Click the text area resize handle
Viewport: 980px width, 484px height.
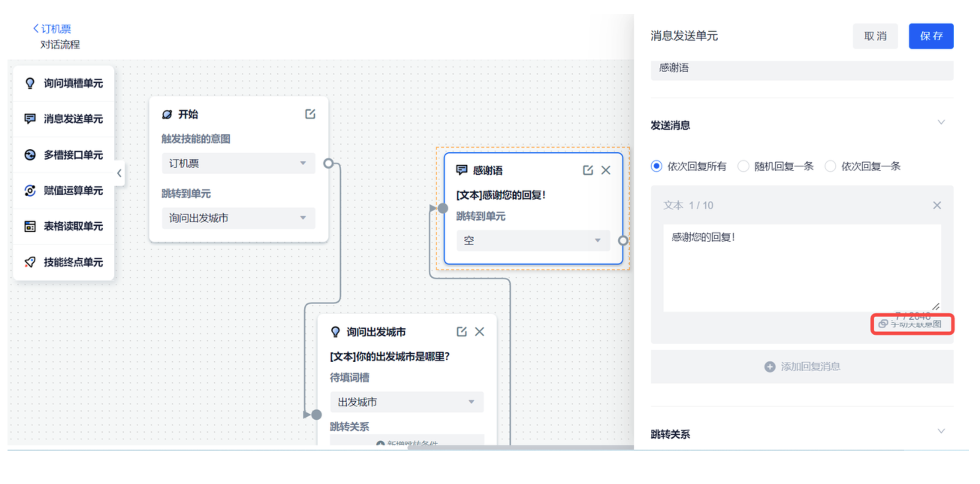click(x=936, y=307)
